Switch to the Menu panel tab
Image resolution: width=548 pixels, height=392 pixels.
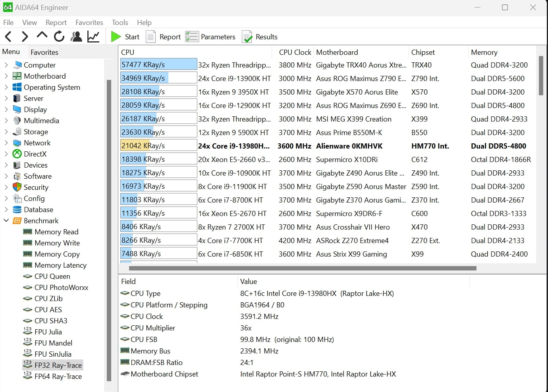point(11,52)
